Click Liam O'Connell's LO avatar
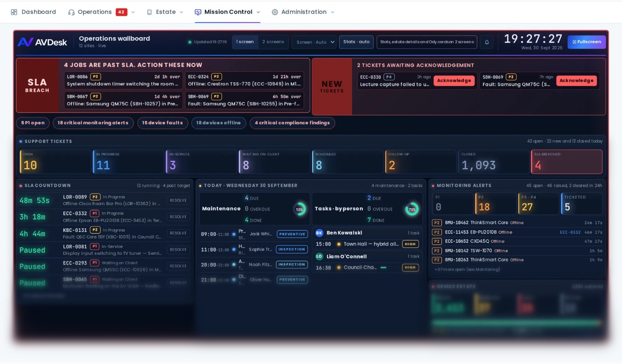This screenshot has width=622, height=364. (x=319, y=256)
